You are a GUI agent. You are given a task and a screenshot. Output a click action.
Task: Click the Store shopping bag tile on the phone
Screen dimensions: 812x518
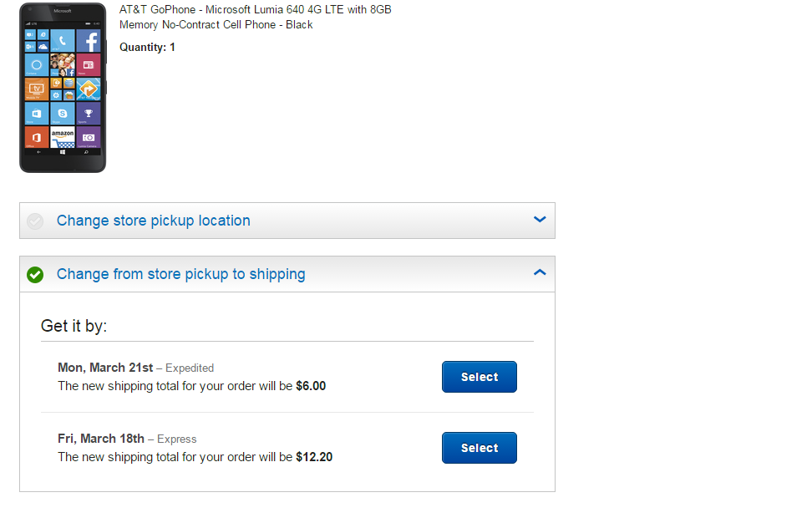pos(37,112)
